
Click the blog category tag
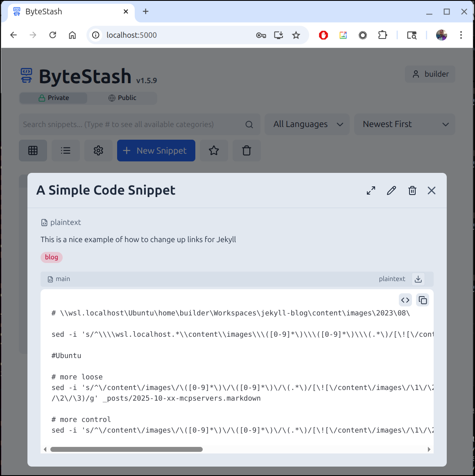(52, 257)
